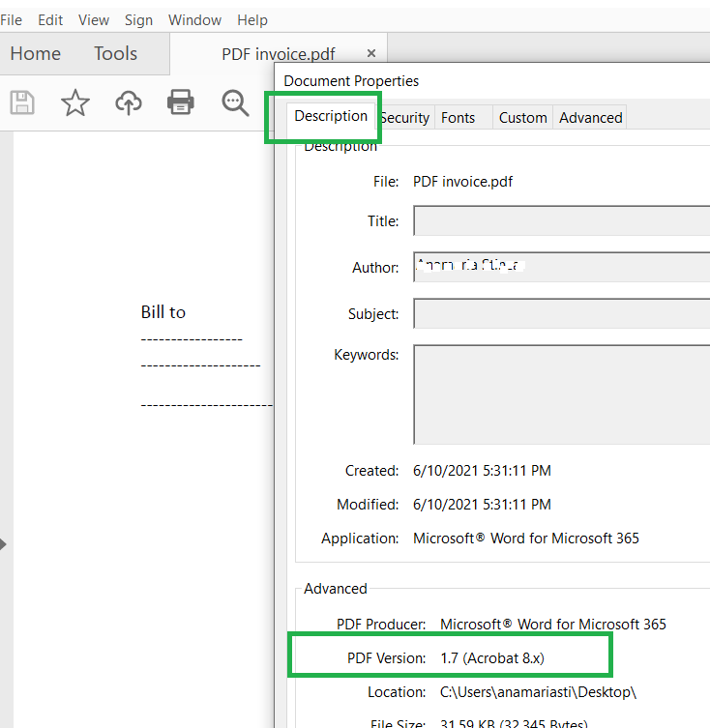710x728 pixels.
Task: Select the Security tab in Document Properties
Action: pyautogui.click(x=405, y=117)
